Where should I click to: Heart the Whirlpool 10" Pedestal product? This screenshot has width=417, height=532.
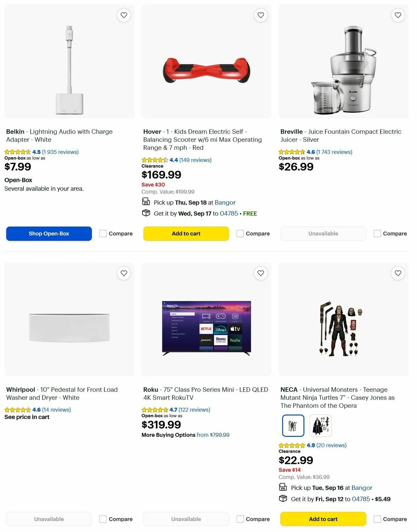(124, 273)
